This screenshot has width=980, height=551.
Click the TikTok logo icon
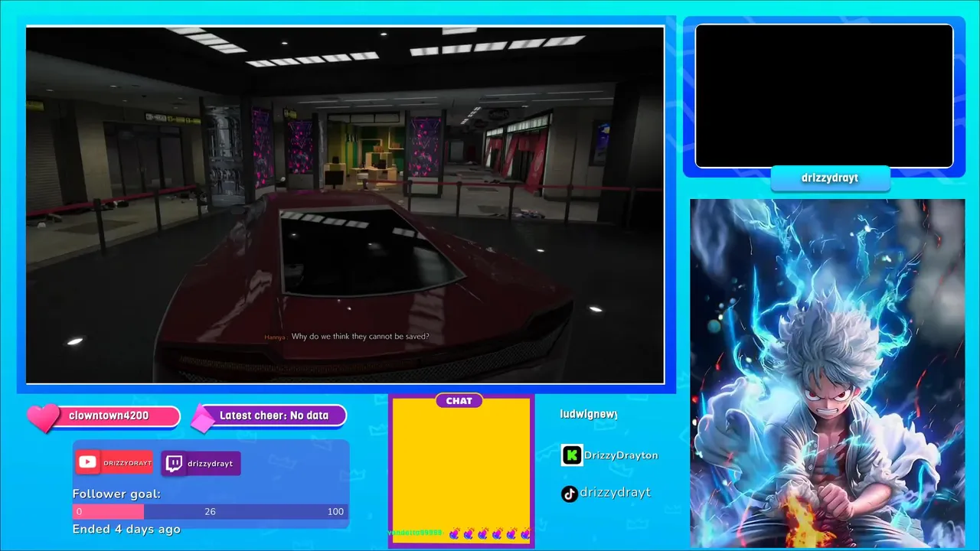(x=570, y=494)
